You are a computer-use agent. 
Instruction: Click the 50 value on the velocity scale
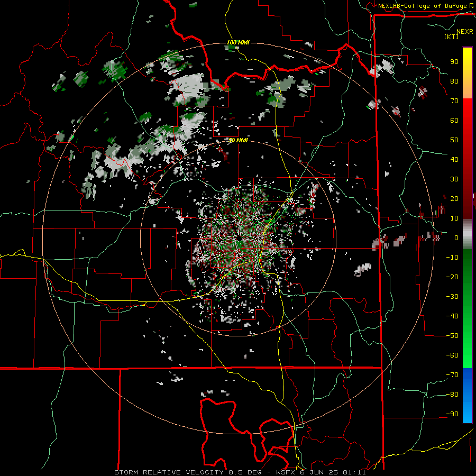pos(454,140)
